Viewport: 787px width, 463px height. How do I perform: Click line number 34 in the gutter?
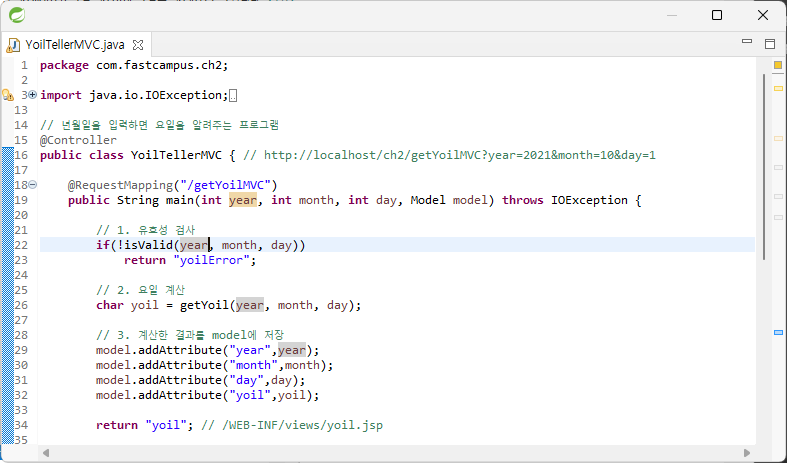[x=21, y=425]
